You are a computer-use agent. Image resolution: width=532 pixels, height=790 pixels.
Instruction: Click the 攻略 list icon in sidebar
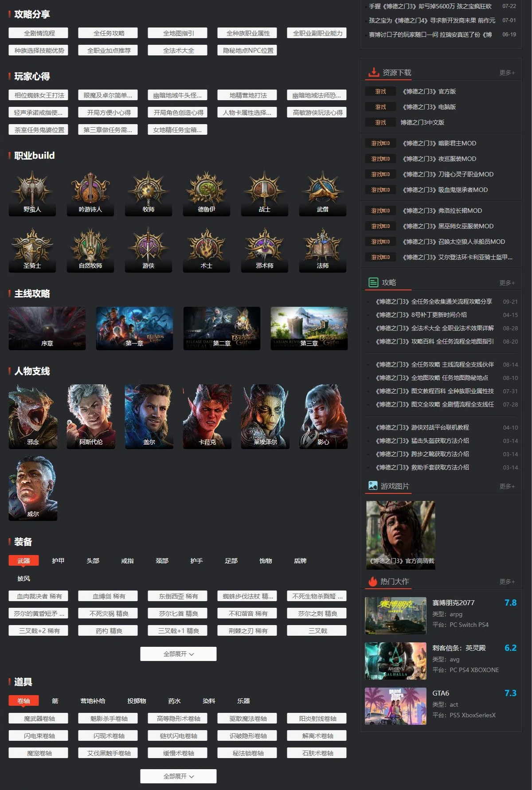[x=373, y=282]
